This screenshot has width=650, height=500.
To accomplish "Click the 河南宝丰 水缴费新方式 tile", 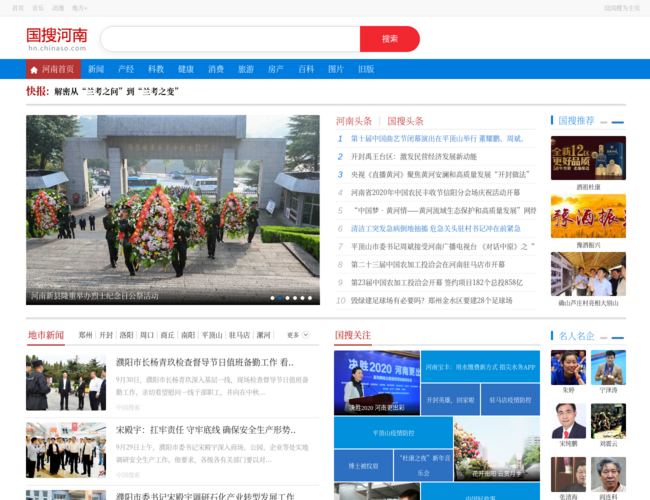I will (480, 367).
